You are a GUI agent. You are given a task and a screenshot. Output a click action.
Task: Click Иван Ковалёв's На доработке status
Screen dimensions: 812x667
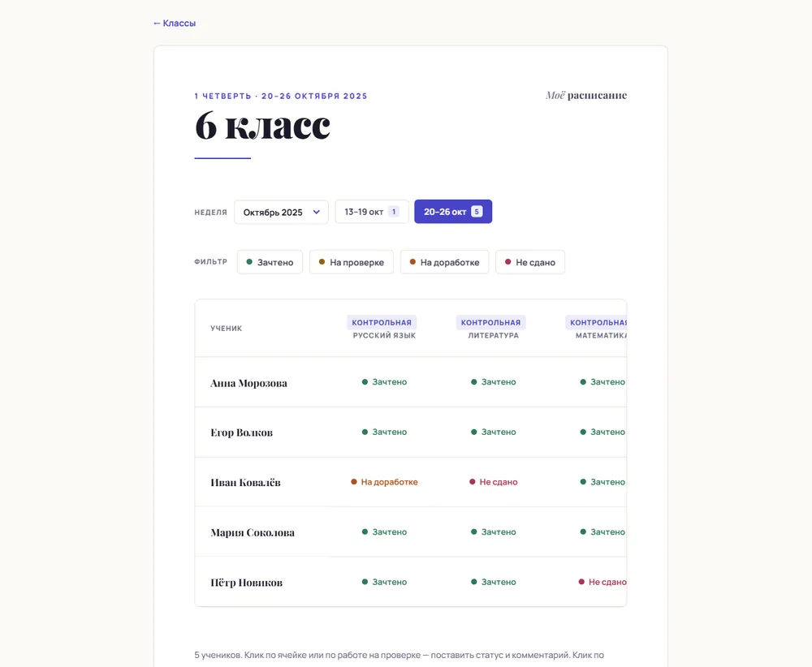pos(384,482)
